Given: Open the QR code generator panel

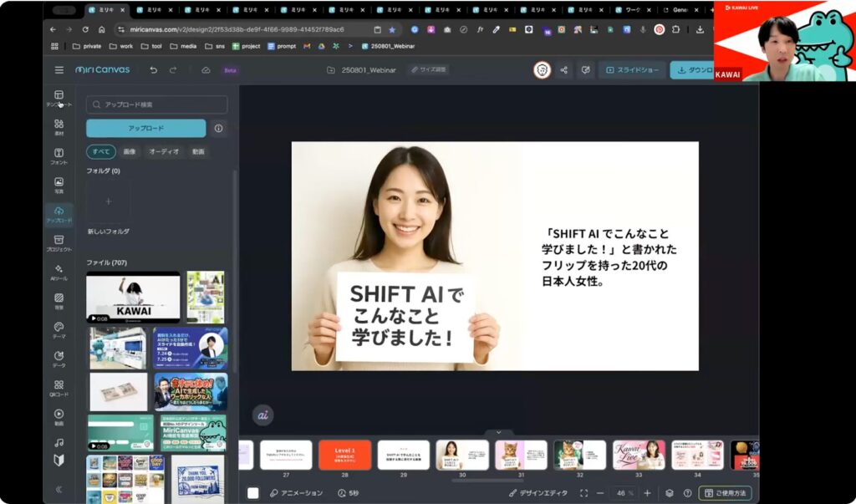Looking at the screenshot, I should 59,388.
